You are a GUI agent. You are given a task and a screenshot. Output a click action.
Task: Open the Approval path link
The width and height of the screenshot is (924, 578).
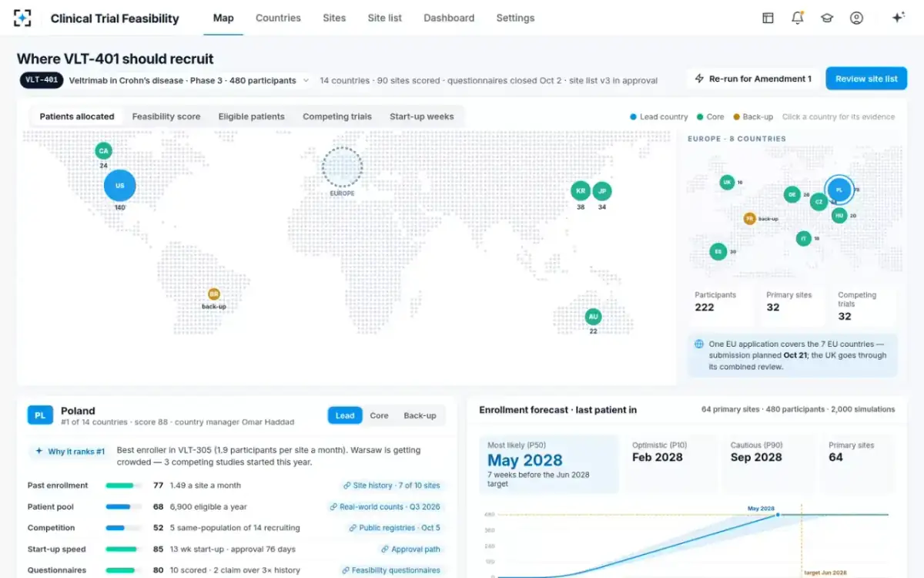tap(411, 549)
